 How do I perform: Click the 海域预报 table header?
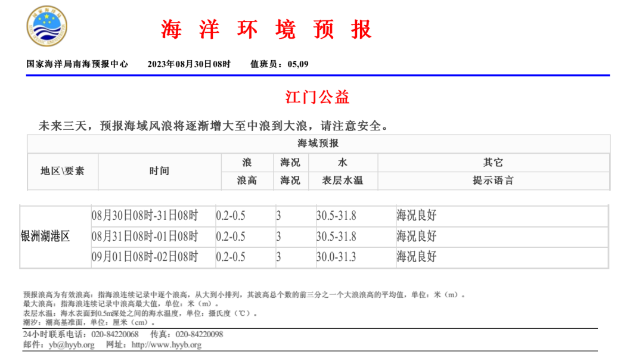(318, 143)
